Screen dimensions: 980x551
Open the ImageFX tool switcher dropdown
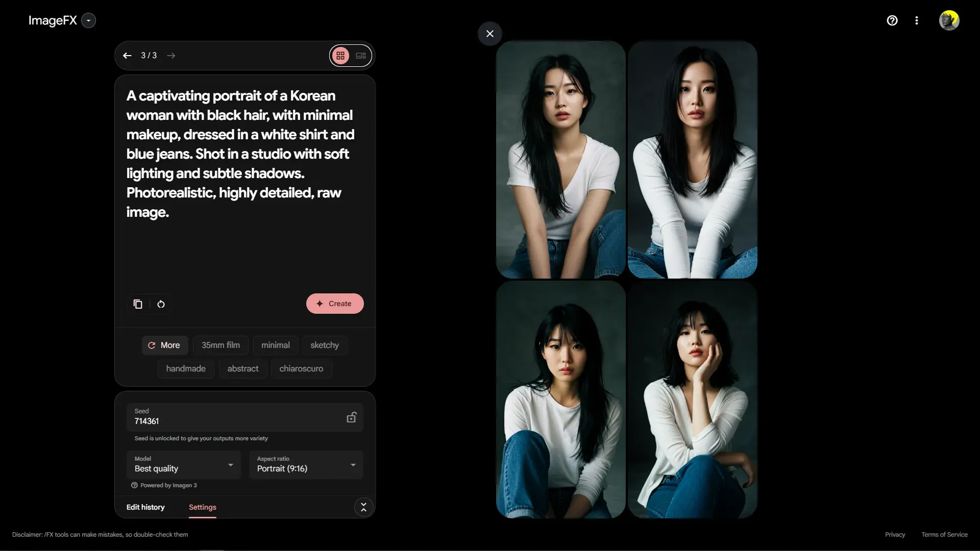click(88, 20)
